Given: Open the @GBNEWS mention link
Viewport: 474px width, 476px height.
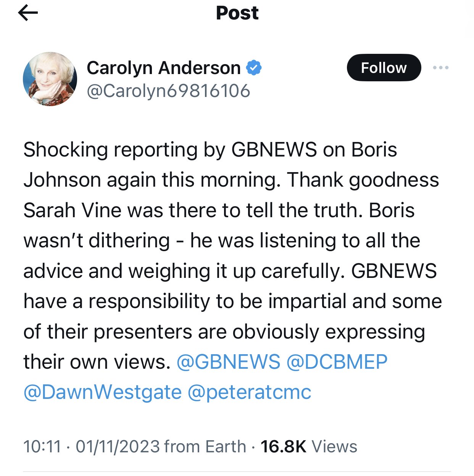Looking at the screenshot, I should pyautogui.click(x=228, y=362).
